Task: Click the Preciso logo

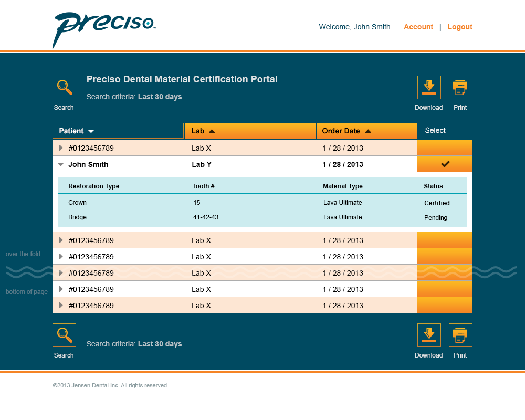Action: pos(104,29)
